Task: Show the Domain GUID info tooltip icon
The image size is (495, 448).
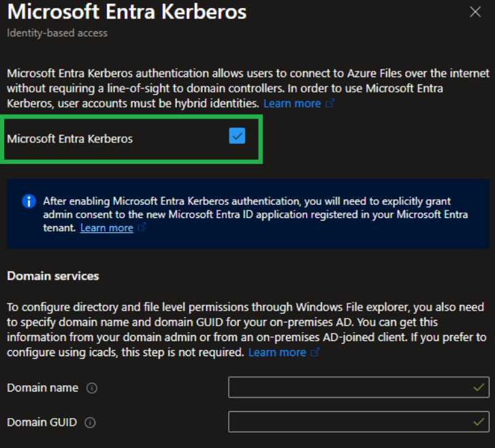Action: coord(90,423)
